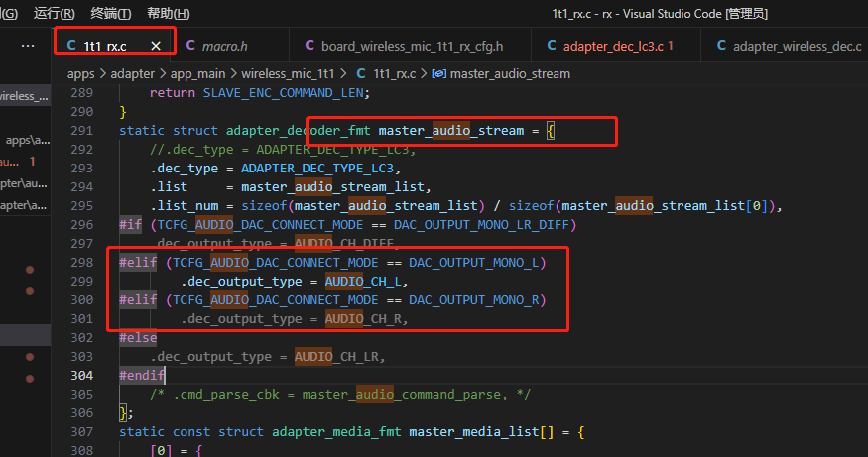Select the 1t1_rx.c breadcrumb

tap(394, 74)
